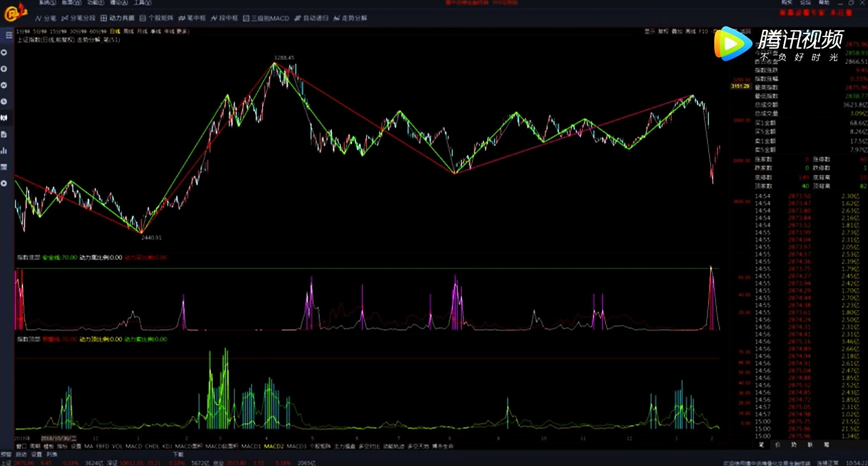Viewport: 868px width, 466px height.
Task: Switch to 30分钟 period
Action: point(78,31)
